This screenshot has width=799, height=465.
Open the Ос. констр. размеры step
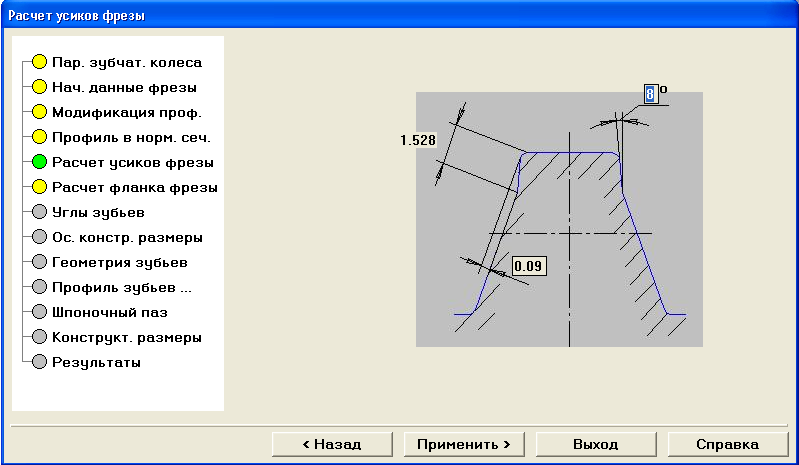[x=127, y=237]
